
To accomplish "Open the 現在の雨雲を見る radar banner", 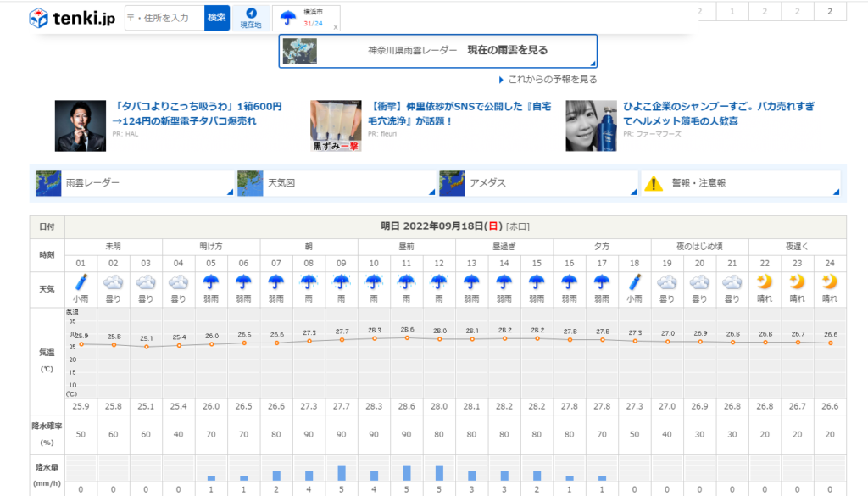I will (x=437, y=51).
